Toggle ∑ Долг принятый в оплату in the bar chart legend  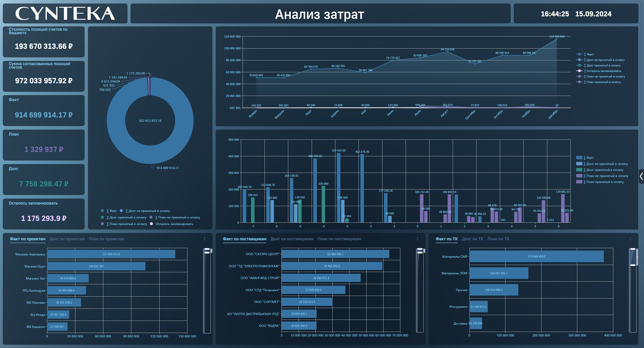coord(603,170)
